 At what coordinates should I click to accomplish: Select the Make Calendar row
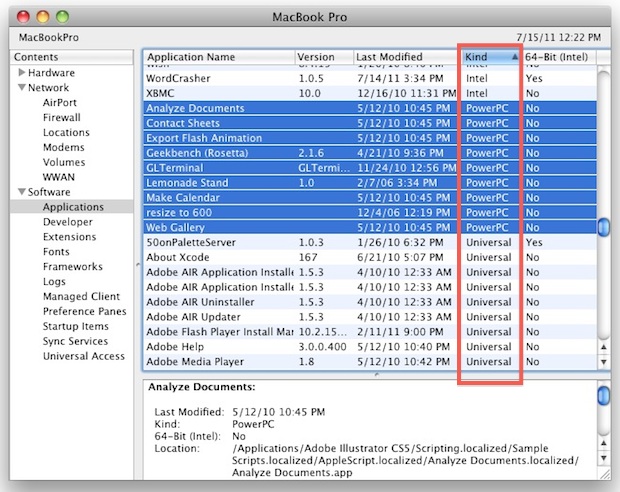click(x=370, y=198)
